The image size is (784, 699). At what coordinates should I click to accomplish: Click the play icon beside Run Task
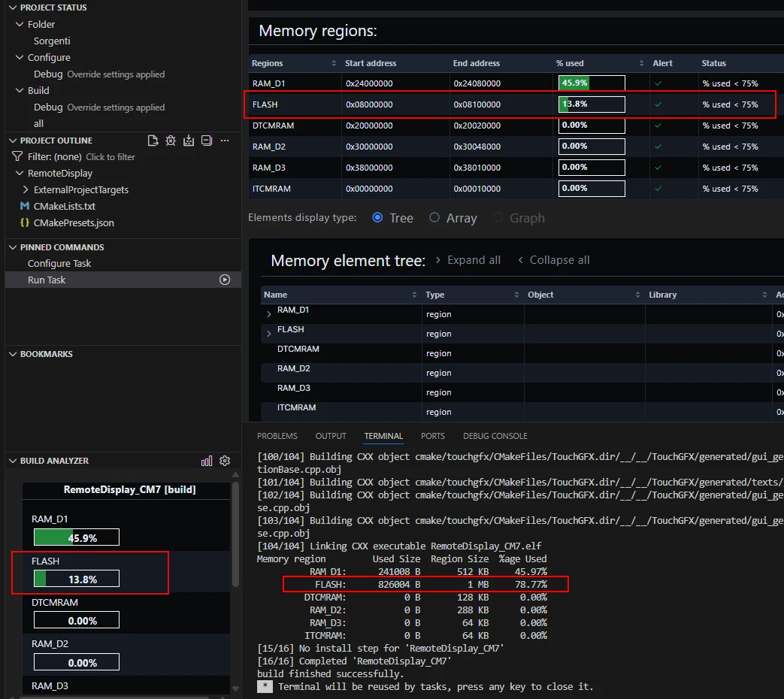pos(225,280)
